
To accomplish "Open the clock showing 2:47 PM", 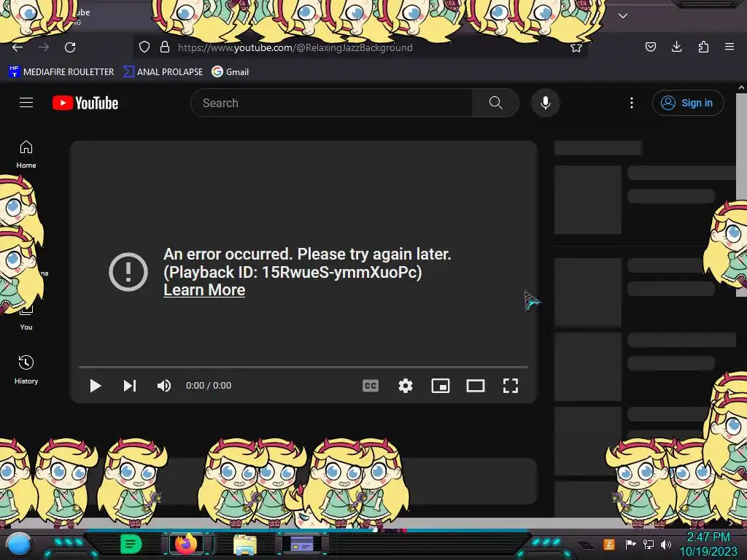I will coord(708,544).
